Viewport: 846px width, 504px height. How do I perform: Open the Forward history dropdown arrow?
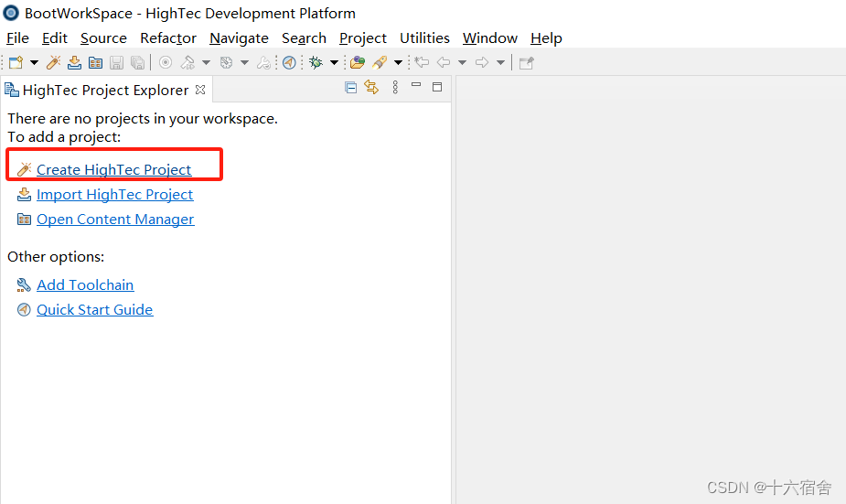[500, 62]
